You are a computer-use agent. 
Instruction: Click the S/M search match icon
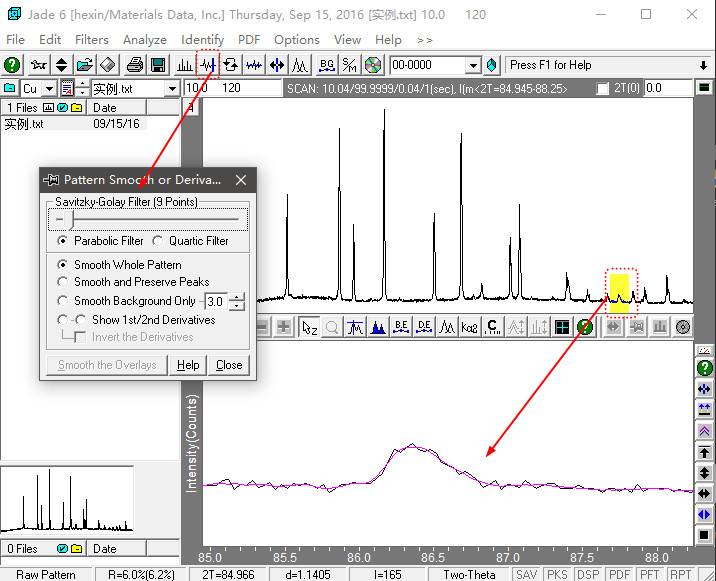(x=349, y=65)
